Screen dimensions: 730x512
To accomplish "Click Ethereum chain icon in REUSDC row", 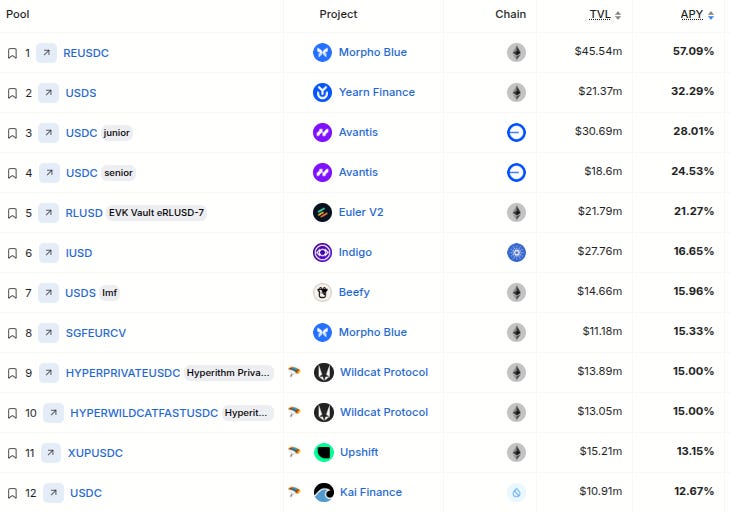I will click(516, 53).
